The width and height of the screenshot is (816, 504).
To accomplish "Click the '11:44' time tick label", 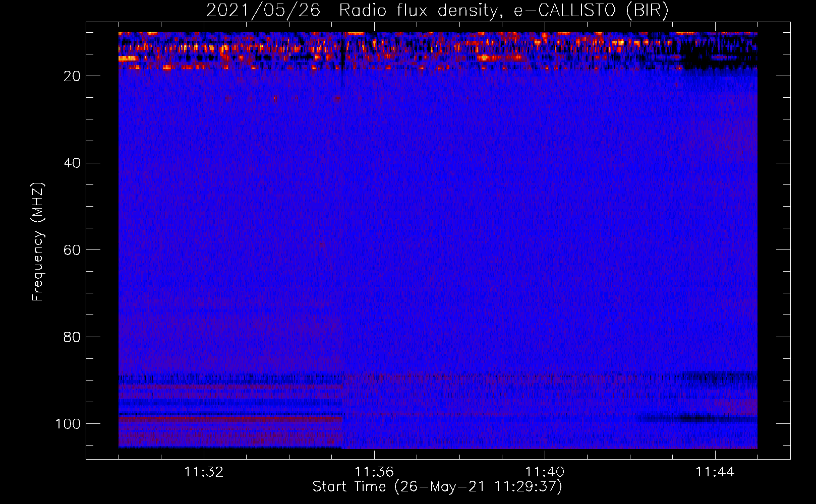I will 715,472.
